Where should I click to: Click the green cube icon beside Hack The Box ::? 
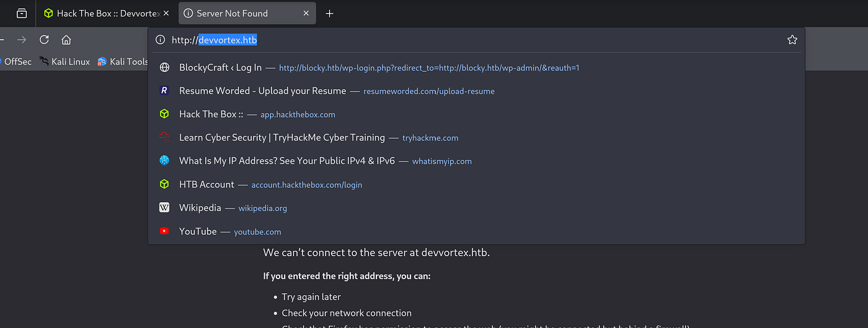click(x=164, y=114)
